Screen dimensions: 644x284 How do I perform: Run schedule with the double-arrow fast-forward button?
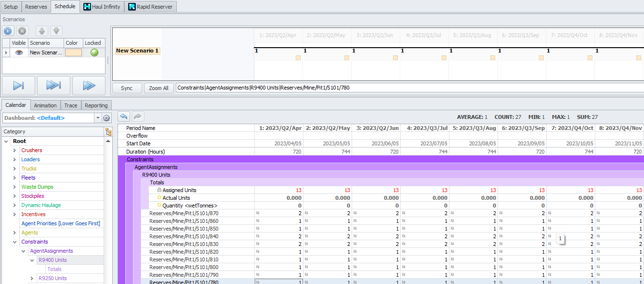(89, 86)
